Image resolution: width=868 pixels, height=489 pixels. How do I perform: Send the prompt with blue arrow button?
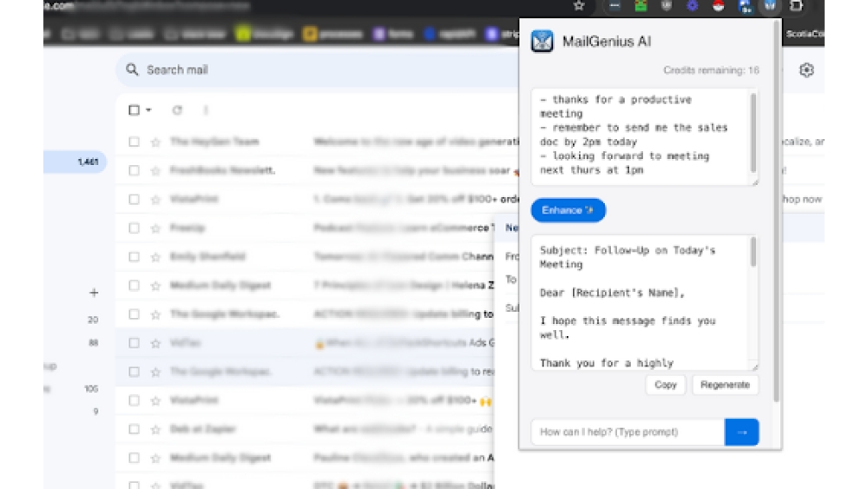pyautogui.click(x=742, y=432)
